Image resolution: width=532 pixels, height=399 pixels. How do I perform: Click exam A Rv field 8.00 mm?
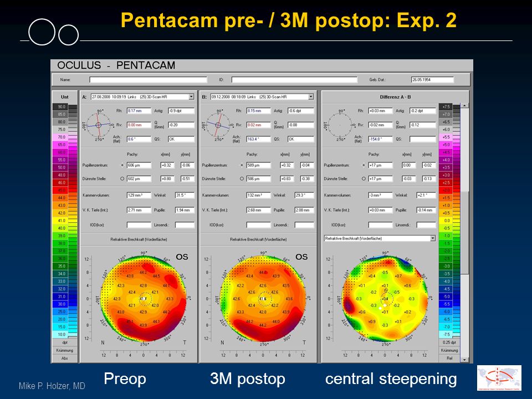(139, 125)
